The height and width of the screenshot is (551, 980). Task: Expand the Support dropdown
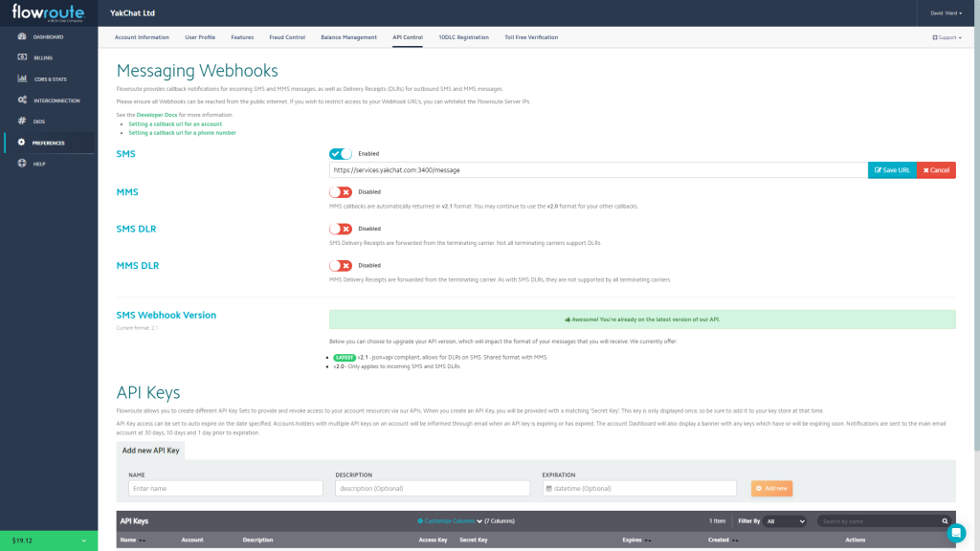tap(947, 37)
